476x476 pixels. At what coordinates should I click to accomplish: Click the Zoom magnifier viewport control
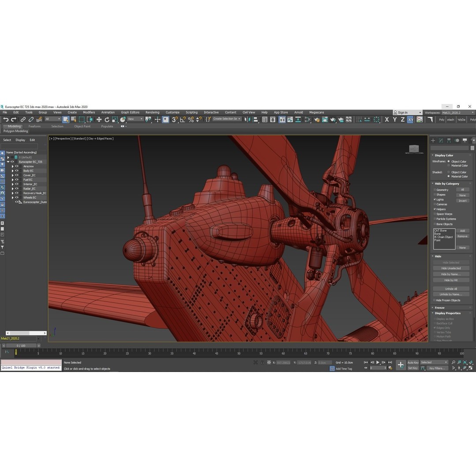(x=453, y=362)
